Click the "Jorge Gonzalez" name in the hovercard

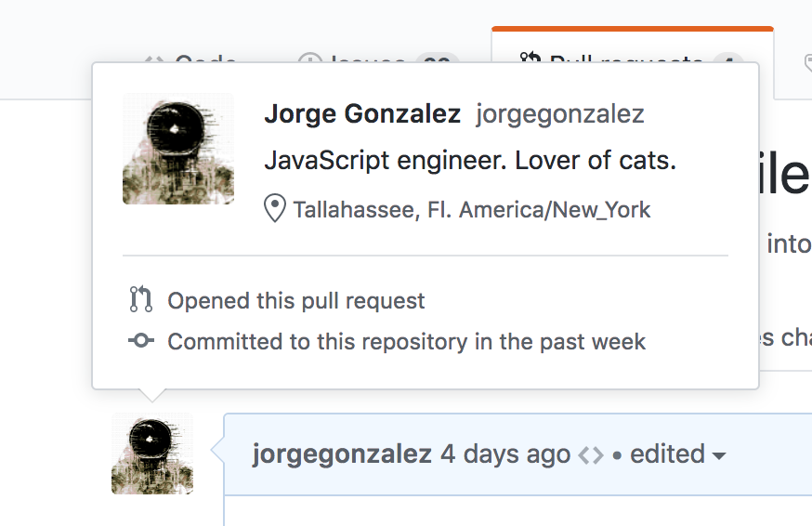coord(362,114)
